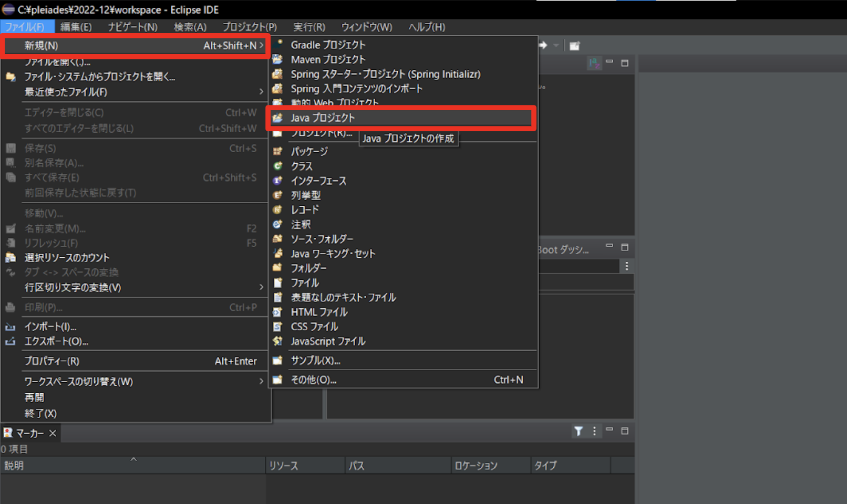Click the レコード record icon
The width and height of the screenshot is (847, 504).
click(277, 209)
